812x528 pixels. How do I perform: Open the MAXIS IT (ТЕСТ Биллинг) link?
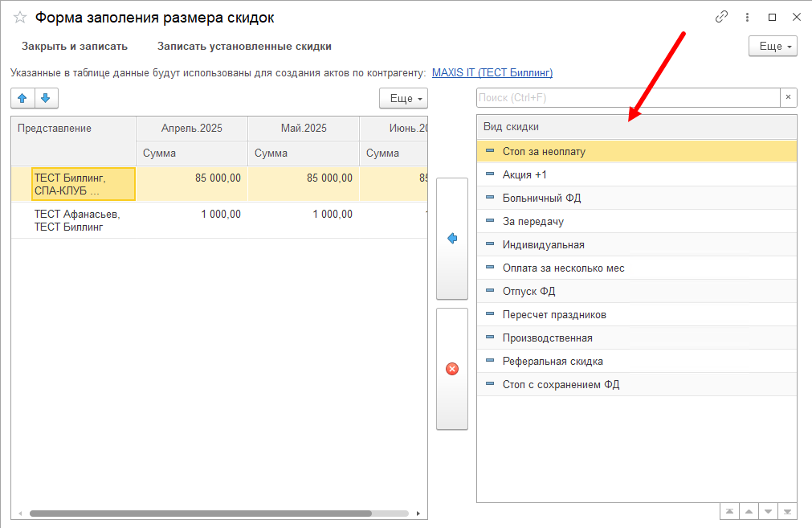point(492,72)
